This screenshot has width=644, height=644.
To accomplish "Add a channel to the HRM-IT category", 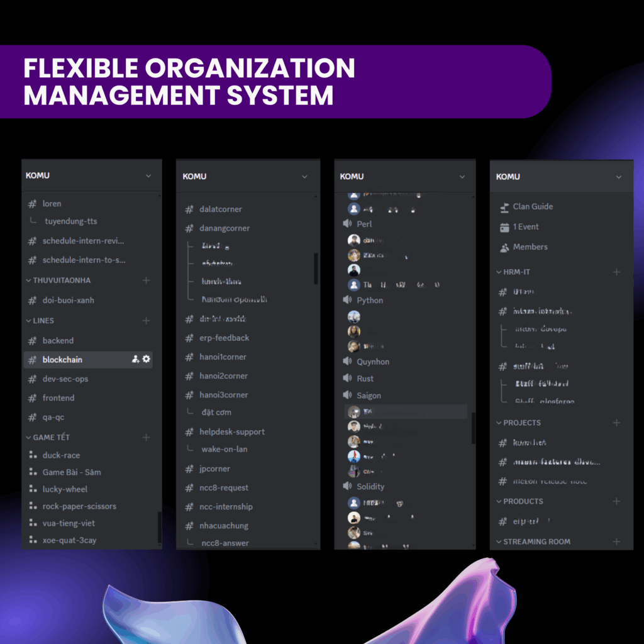I will coord(616,272).
